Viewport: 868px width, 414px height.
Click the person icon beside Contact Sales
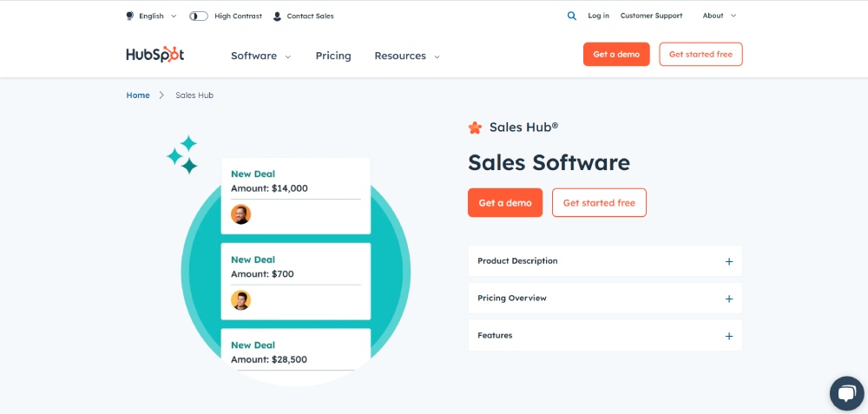pyautogui.click(x=278, y=16)
